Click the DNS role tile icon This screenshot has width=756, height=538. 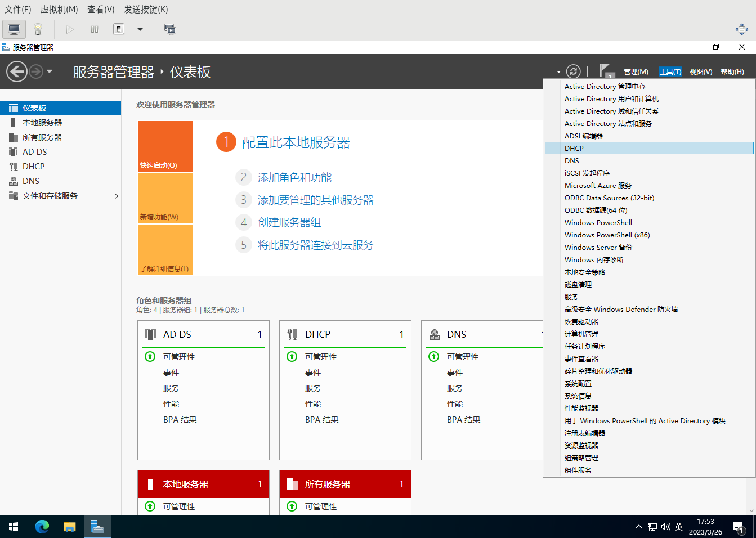point(435,334)
